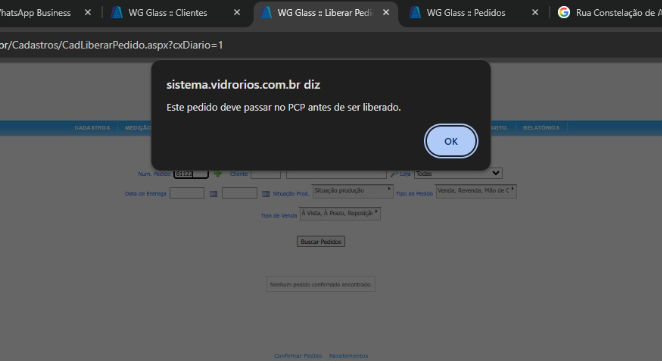Open the MEDIÇÃO menu
This screenshot has height=361, width=662.
(138, 128)
